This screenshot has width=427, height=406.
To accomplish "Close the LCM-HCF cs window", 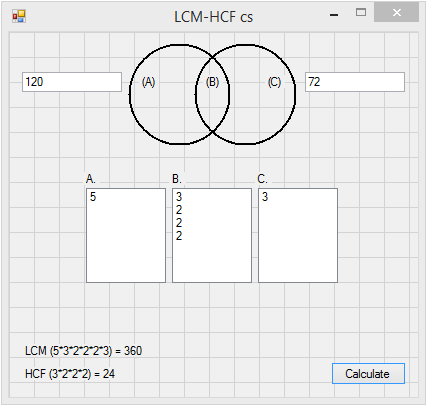I will click(x=397, y=13).
